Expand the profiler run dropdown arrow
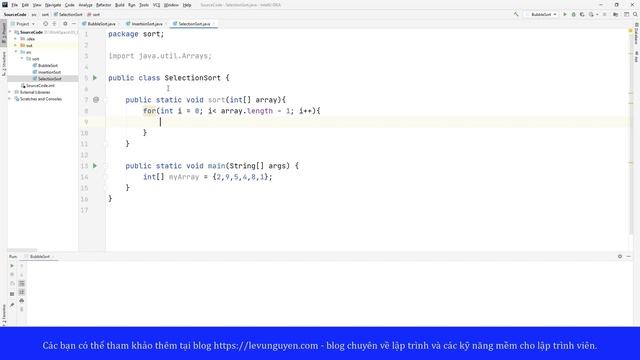 (x=597, y=14)
